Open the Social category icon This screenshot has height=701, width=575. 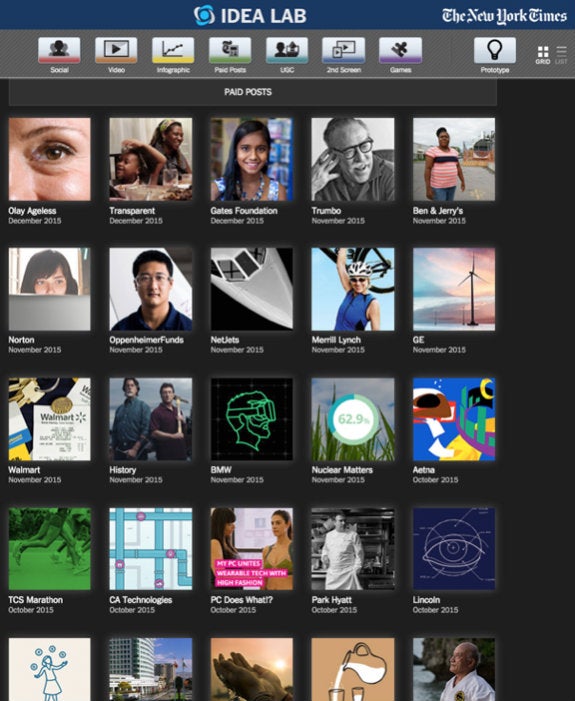pyautogui.click(x=59, y=50)
